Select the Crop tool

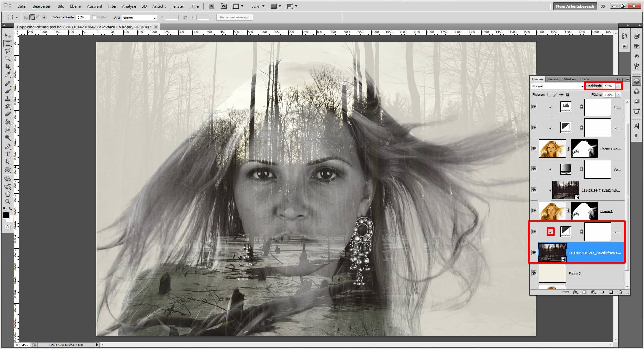(x=7, y=66)
